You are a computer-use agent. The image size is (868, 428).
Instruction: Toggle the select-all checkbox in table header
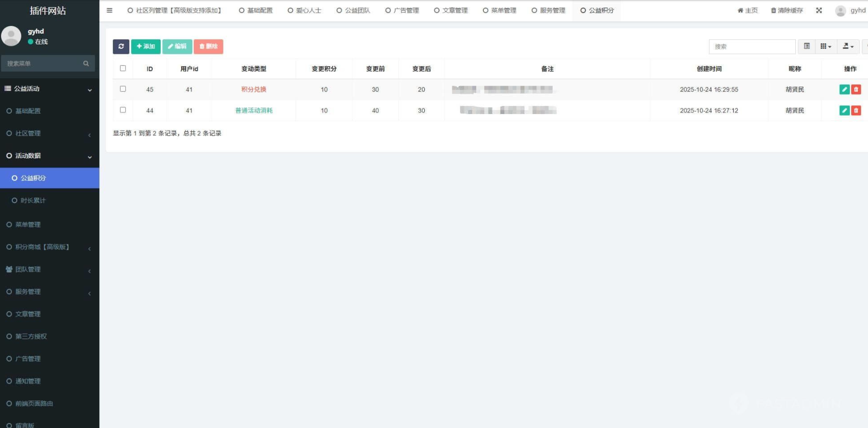tap(123, 68)
